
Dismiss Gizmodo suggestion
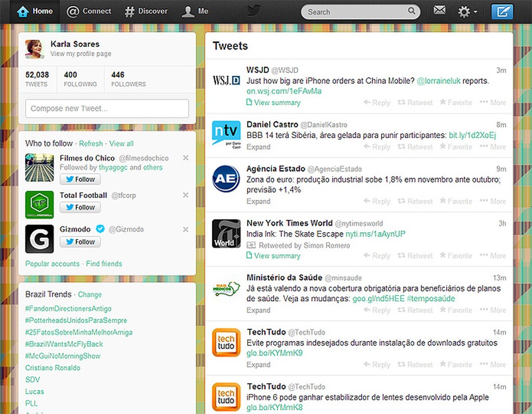click(185, 229)
